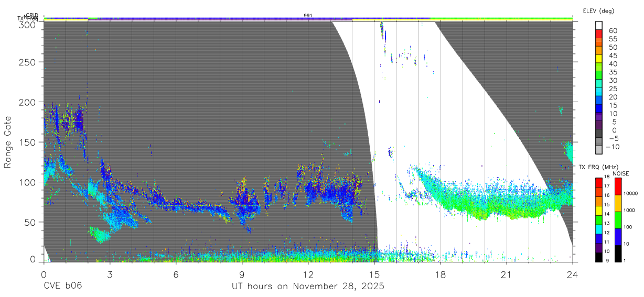Select orange NOISE segment between 10000 and 1000
Viewport: 644px width, 297px height.
pyautogui.click(x=618, y=203)
